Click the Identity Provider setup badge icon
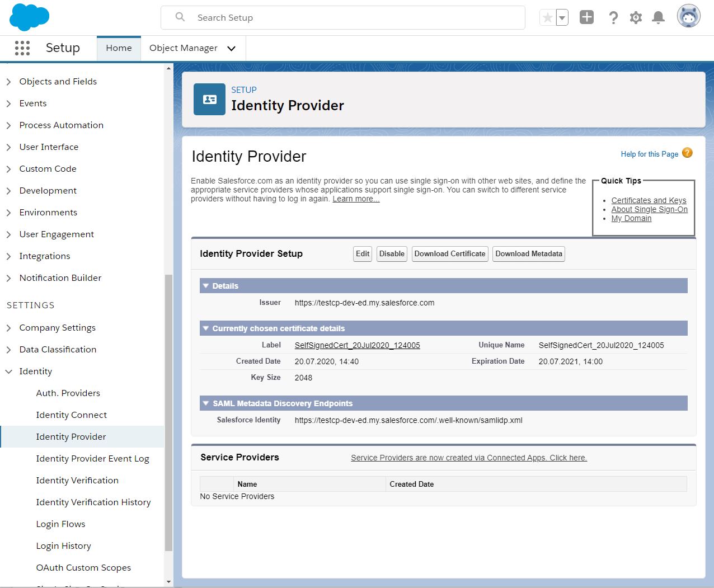 pos(209,99)
